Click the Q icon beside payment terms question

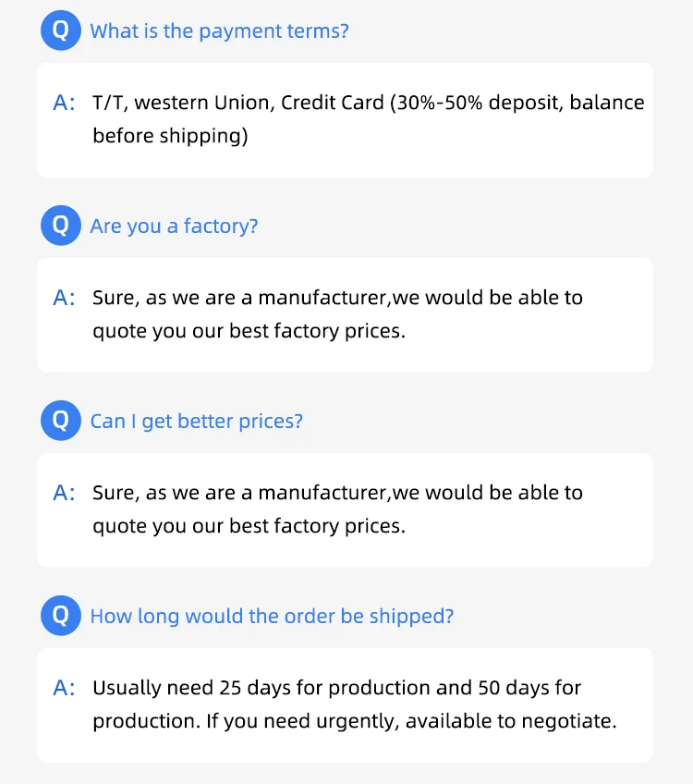(61, 31)
